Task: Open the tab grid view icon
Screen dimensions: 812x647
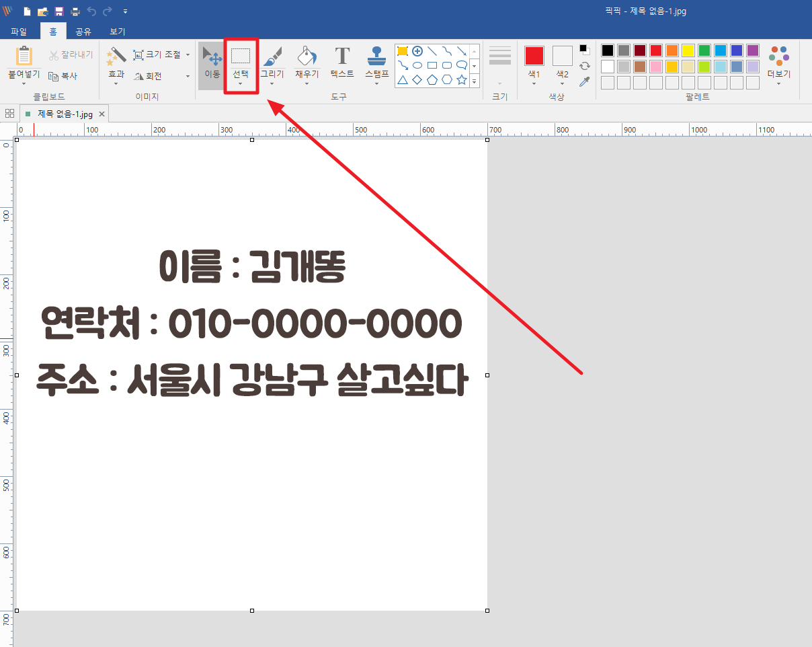Action: point(9,114)
